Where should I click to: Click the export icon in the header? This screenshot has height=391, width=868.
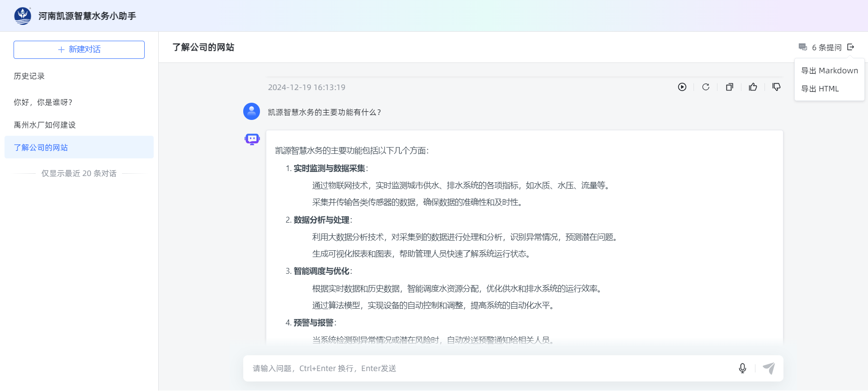(851, 47)
